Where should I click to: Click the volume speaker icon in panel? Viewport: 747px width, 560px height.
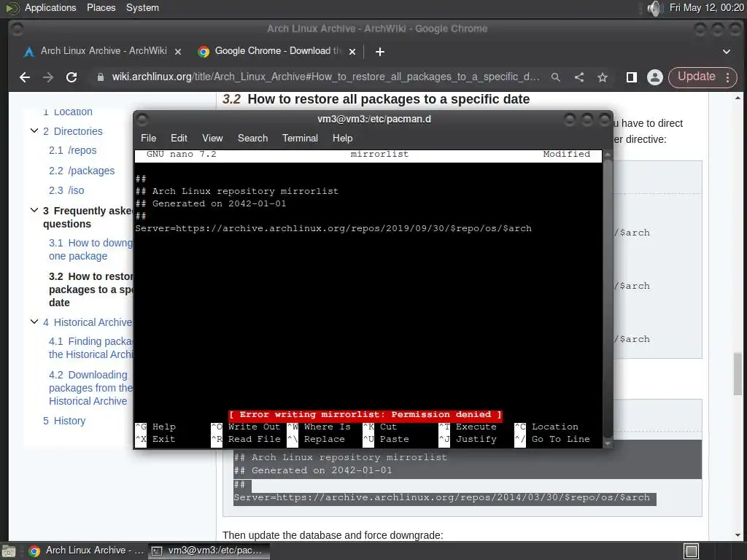655,8
